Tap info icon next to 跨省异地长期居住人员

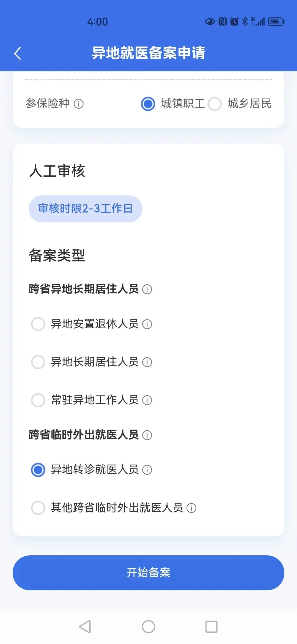point(147,289)
